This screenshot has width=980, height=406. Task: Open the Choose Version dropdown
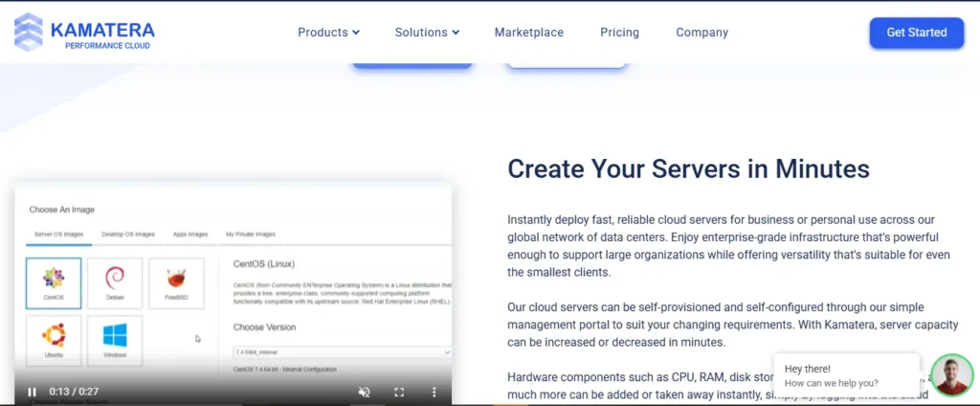[342, 352]
